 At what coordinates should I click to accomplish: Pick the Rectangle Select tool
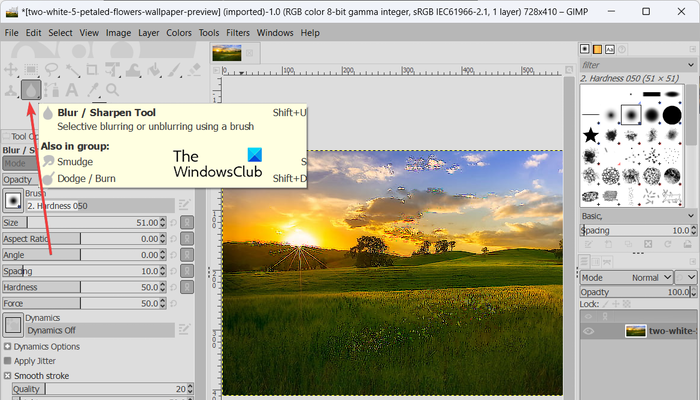click(32, 68)
